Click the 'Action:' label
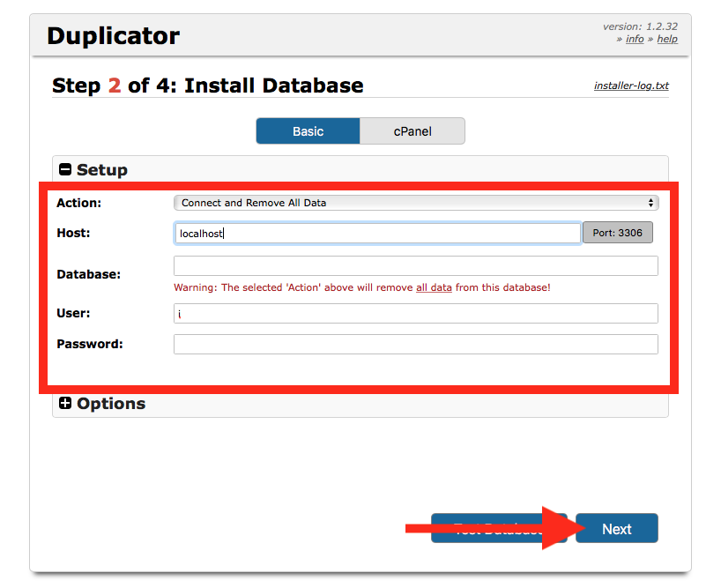Screen dimensions: 721x588 pos(79,204)
